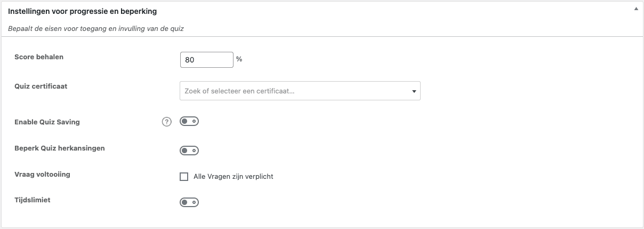Click the percent sign beside score field
Image resolution: width=644 pixels, height=229 pixels.
tap(239, 59)
